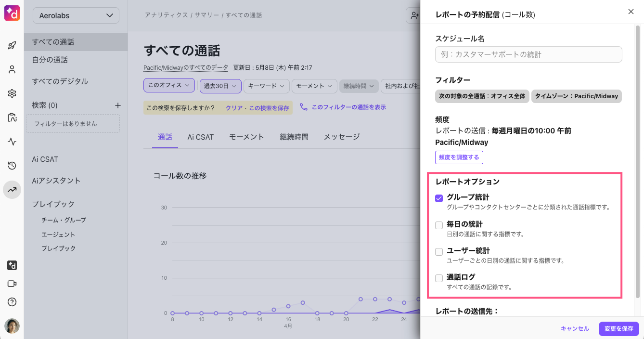Click このフィルターの通話を表示 link

pos(348,107)
